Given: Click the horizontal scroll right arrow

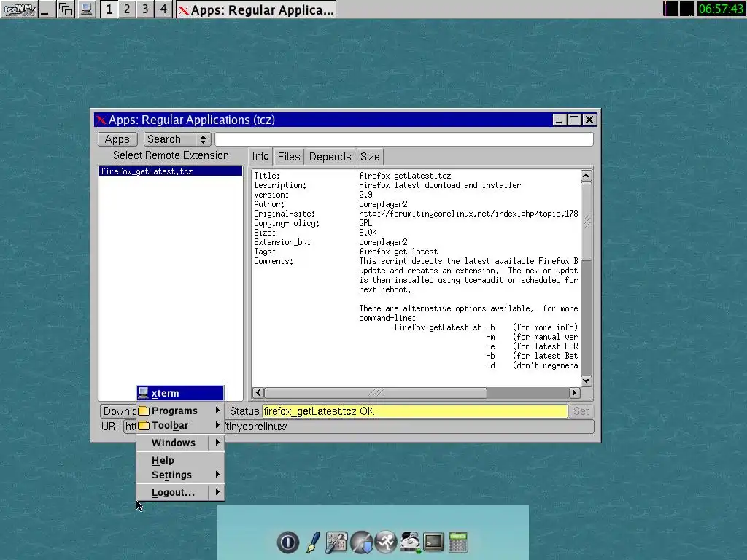Looking at the screenshot, I should tap(574, 393).
